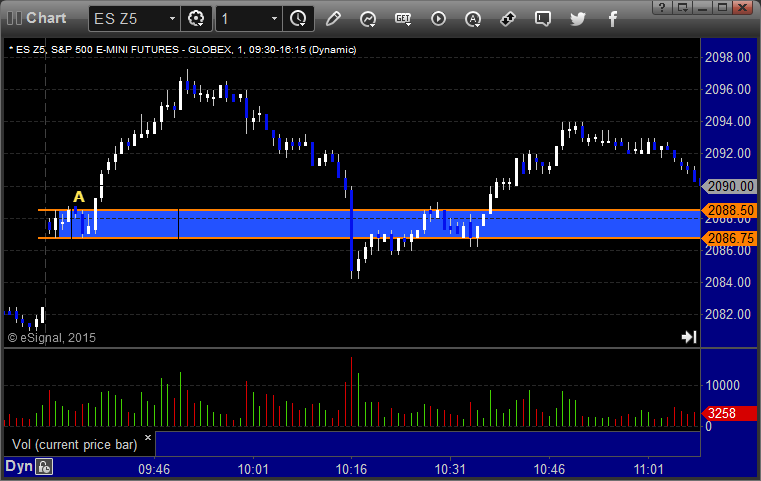Open the GET studies menu
Screen dimensions: 761x481
point(403,19)
